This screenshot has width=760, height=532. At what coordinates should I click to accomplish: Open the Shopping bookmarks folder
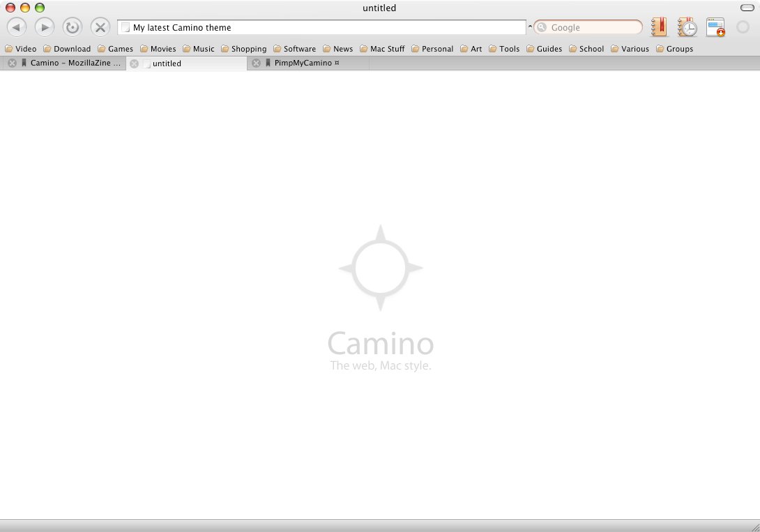point(244,49)
